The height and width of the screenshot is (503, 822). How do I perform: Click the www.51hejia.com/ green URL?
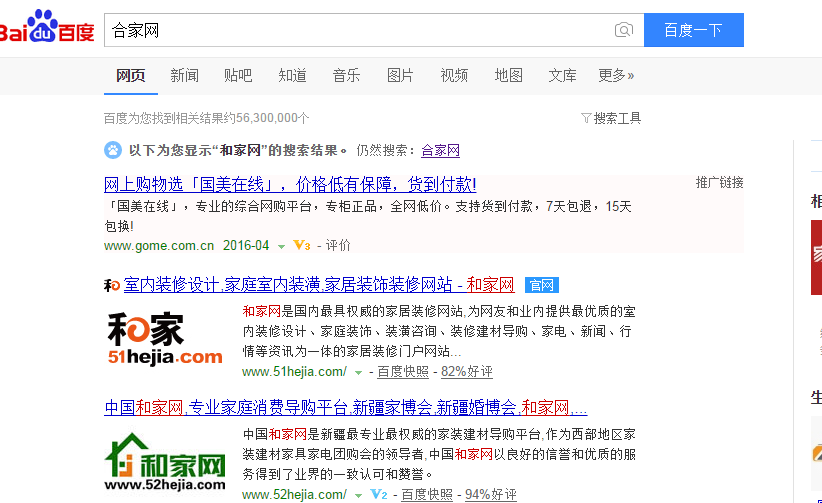(294, 372)
